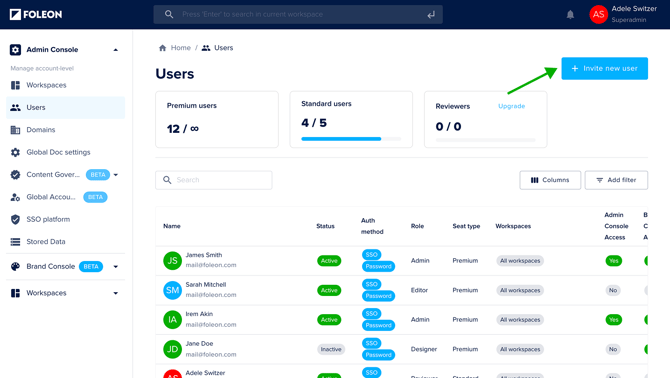Click the Premium users card
Image resolution: width=670 pixels, height=378 pixels.
[x=217, y=119]
